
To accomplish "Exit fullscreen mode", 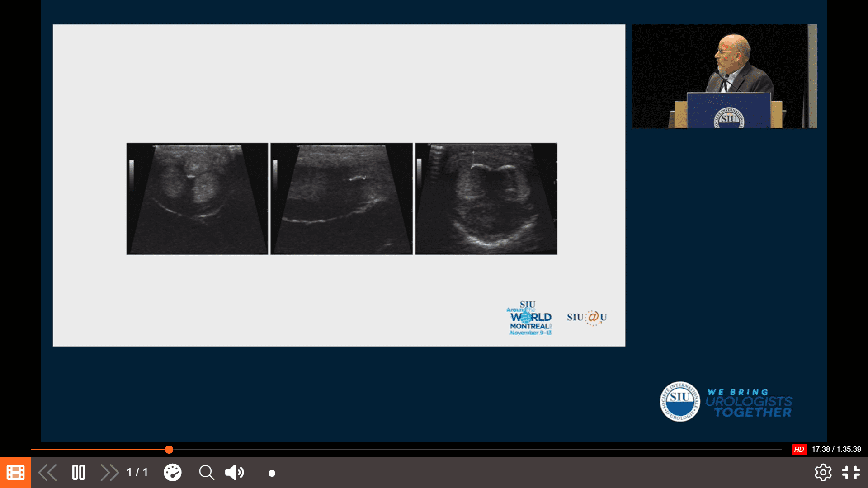I will pyautogui.click(x=851, y=473).
